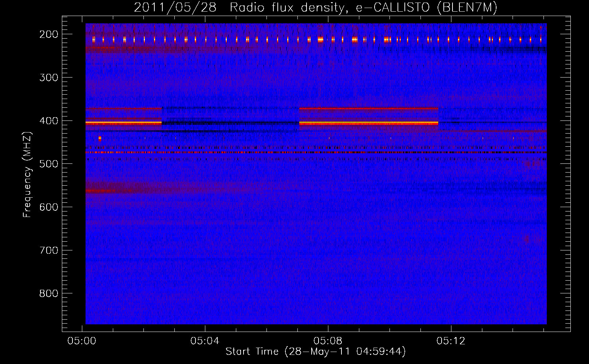
Task: Click the 'Frequency (MHZ)' axis label
Action: pos(28,174)
